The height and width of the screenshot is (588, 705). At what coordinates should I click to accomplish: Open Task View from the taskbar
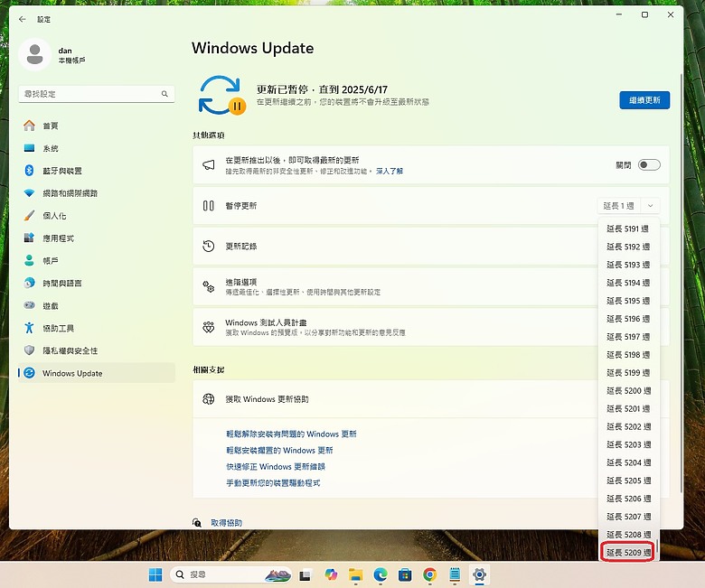point(305,574)
